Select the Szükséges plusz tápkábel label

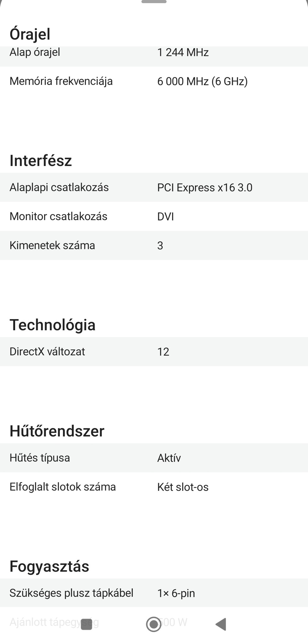71,593
